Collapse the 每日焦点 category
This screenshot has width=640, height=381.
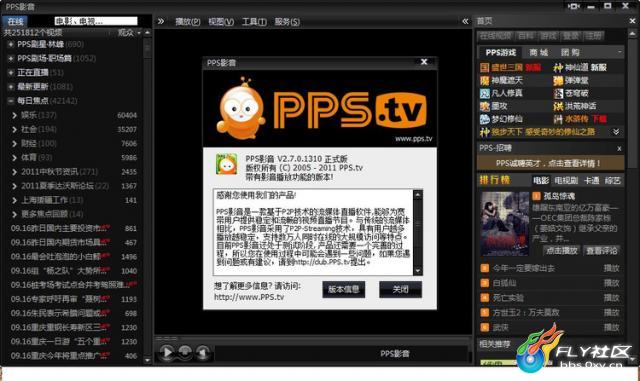tap(11, 101)
